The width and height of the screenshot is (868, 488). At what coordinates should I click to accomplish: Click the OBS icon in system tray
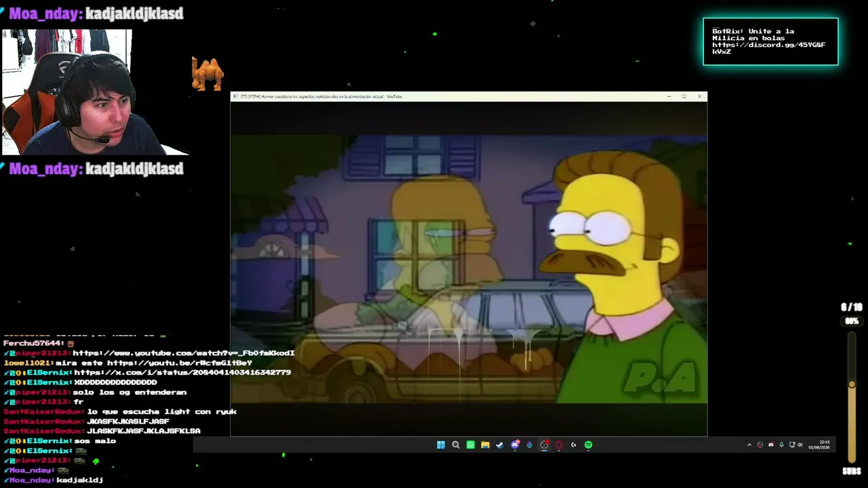(760, 445)
